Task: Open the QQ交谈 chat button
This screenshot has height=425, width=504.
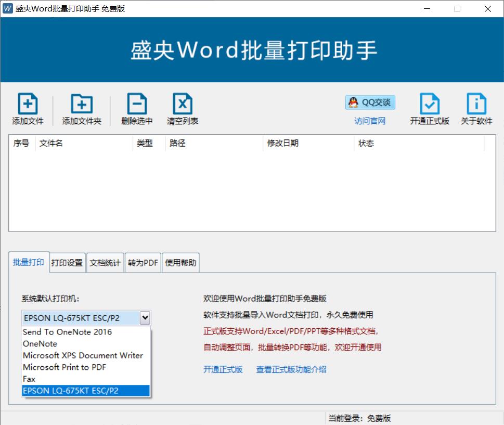Action: pos(370,102)
